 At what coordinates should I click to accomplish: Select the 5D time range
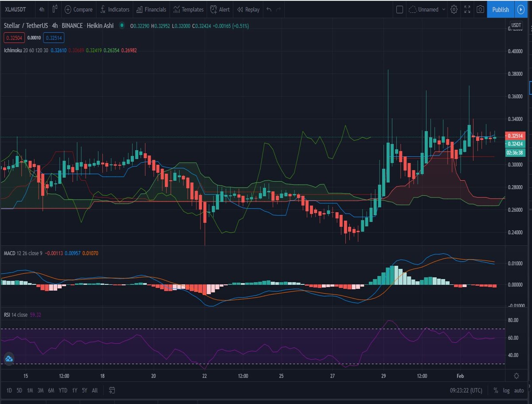pyautogui.click(x=20, y=390)
